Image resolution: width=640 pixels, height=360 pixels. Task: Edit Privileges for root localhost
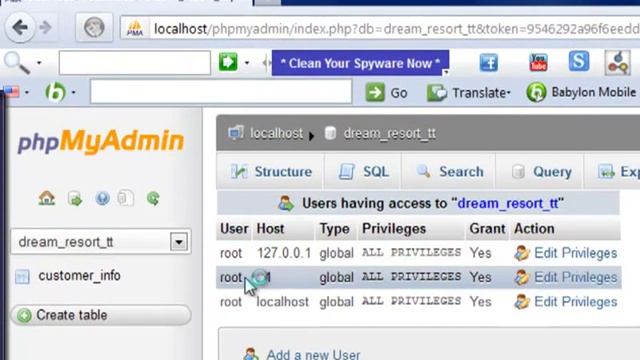coord(576,302)
